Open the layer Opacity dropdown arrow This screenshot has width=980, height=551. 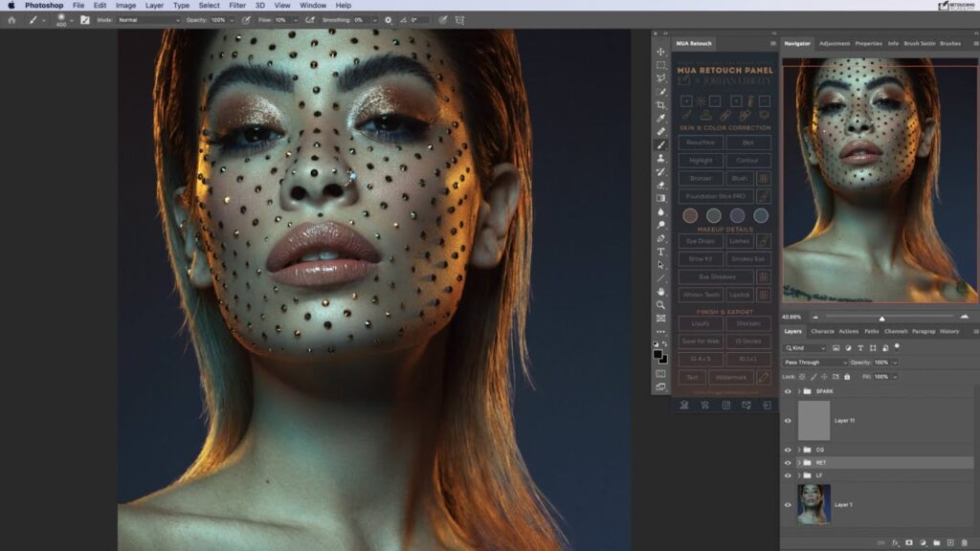coord(895,363)
